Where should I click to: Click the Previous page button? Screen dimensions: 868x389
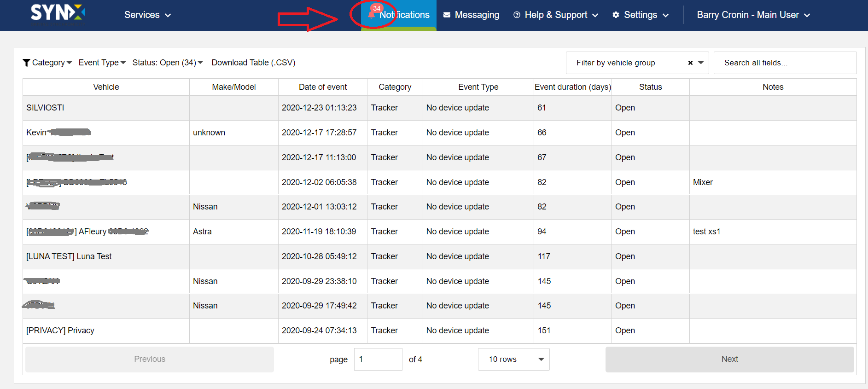[x=150, y=359]
